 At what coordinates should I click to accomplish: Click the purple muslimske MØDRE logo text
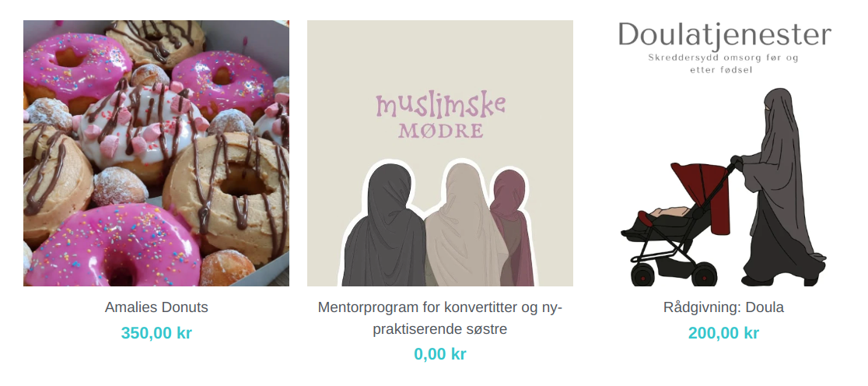click(x=441, y=116)
